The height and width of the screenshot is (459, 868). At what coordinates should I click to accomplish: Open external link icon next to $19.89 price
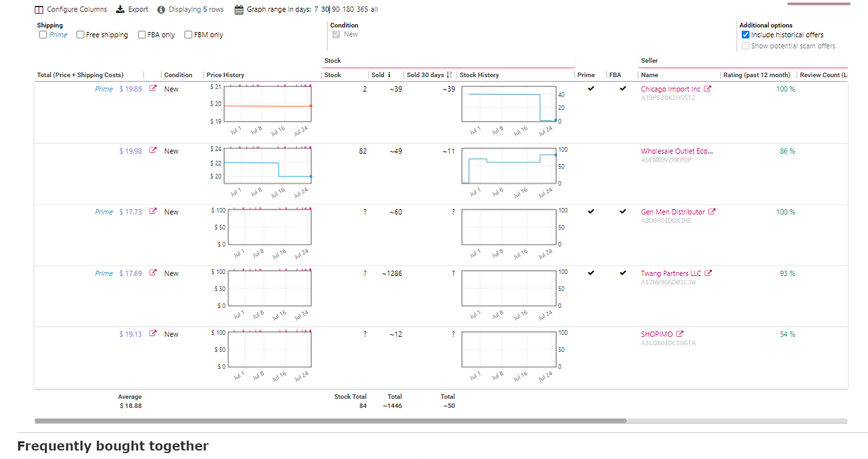click(x=153, y=89)
